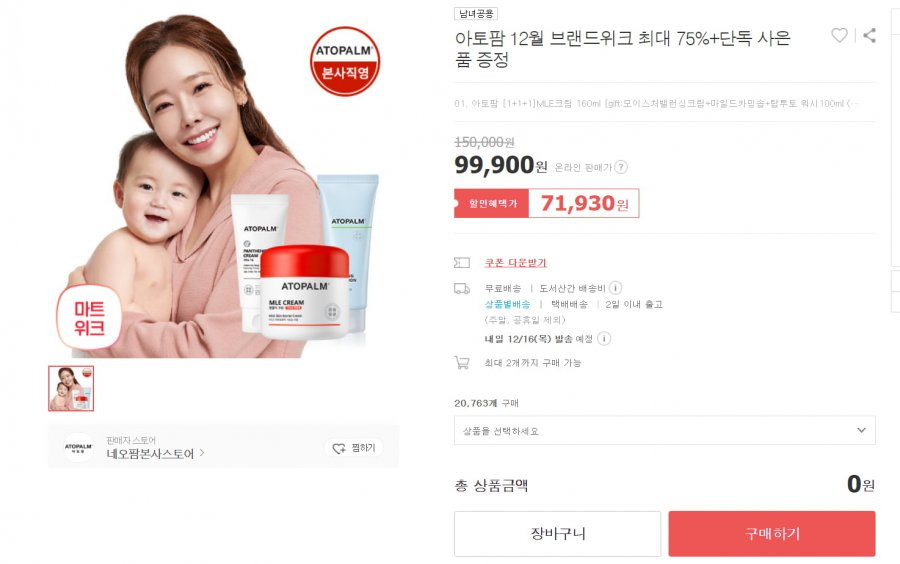Select the product thumbnail below main image

[x=71, y=388]
